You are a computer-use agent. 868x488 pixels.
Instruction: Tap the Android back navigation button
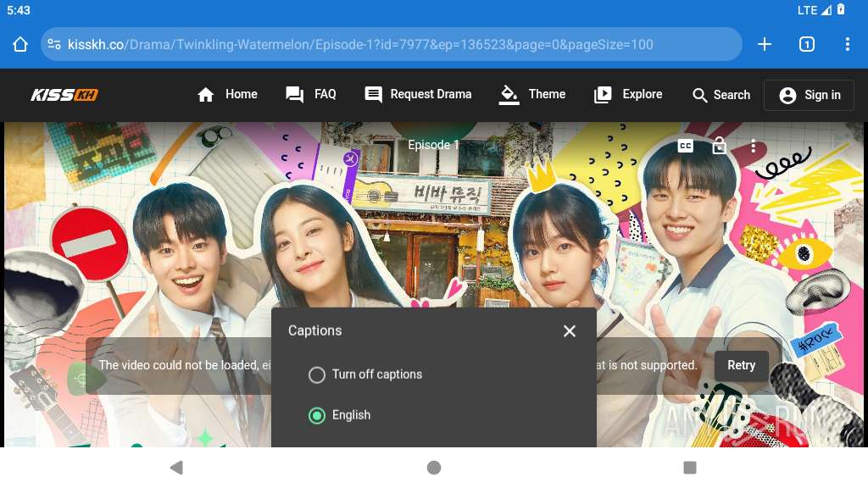tap(176, 468)
